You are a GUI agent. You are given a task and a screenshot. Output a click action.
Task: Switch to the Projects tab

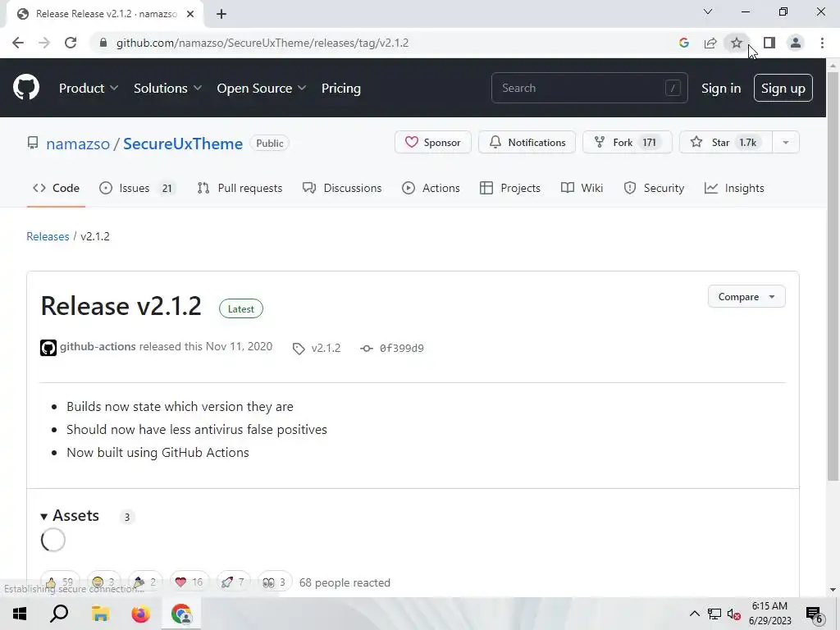coord(510,188)
